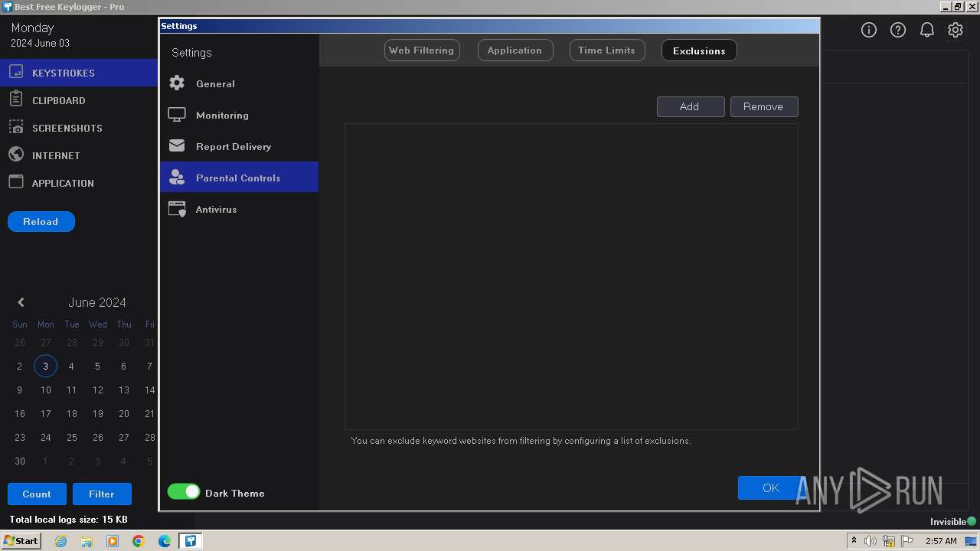
Task: Click the keylogger taskbar icon
Action: point(190,541)
